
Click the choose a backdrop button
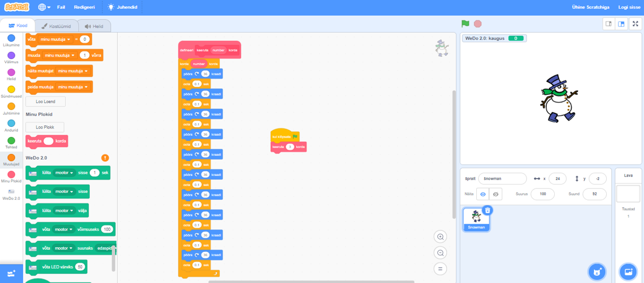tap(628, 272)
